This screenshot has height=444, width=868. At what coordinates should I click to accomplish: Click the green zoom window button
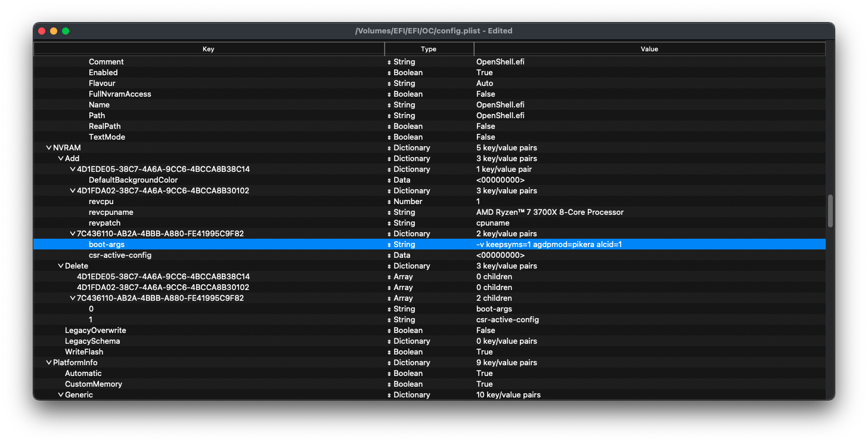66,31
